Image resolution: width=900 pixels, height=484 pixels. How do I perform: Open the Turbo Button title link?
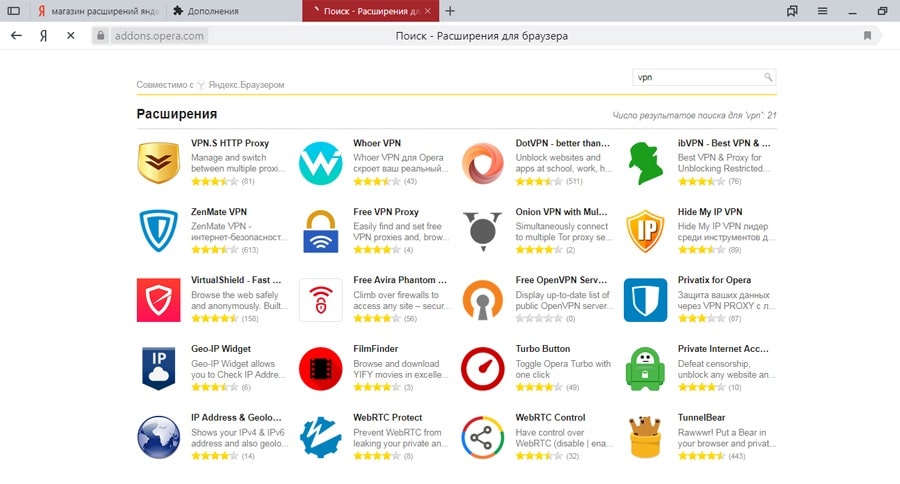pos(543,349)
